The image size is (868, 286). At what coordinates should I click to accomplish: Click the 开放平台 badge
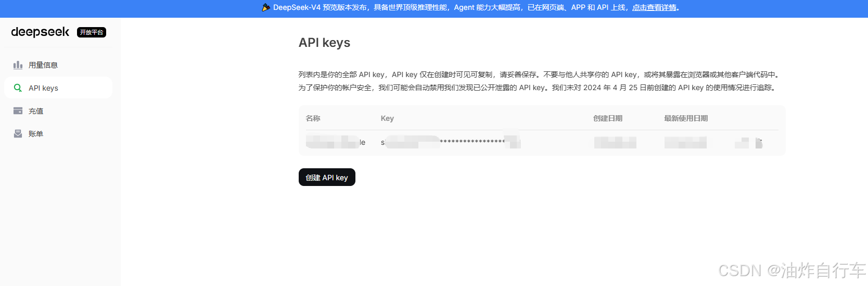pos(92,32)
